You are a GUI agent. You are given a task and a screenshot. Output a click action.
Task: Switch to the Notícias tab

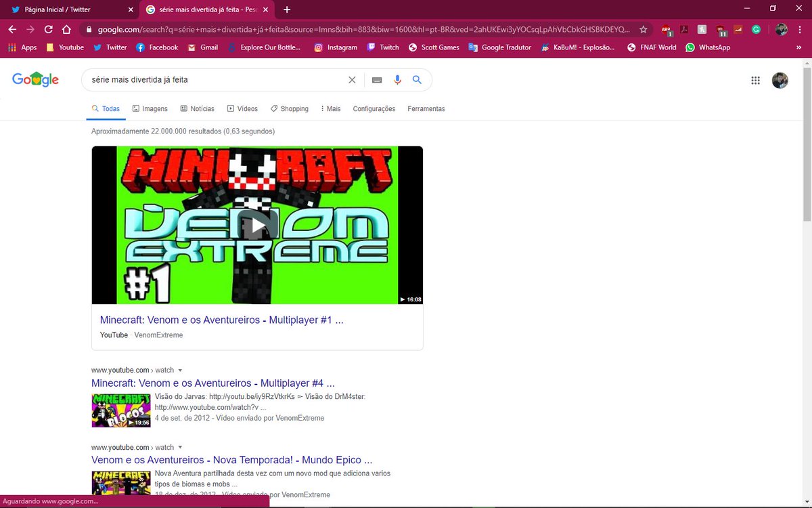(197, 108)
